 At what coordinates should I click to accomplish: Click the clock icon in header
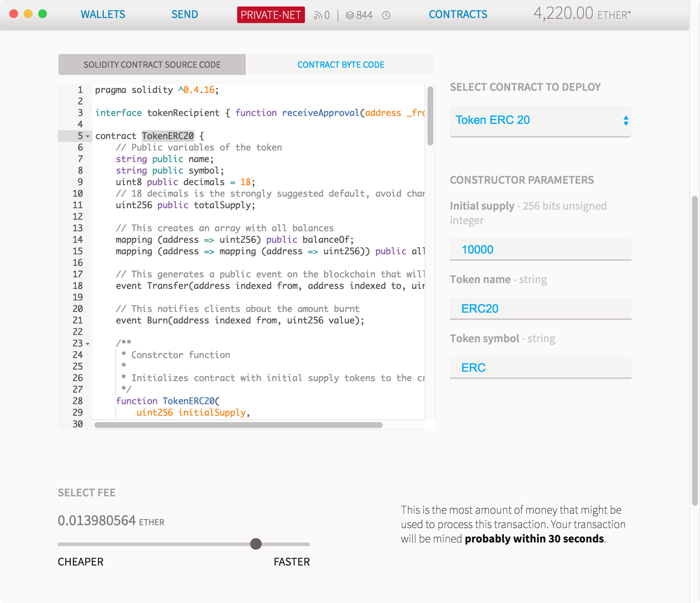386,15
